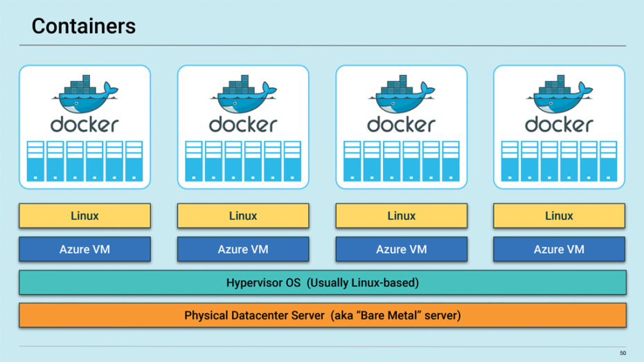The height and width of the screenshot is (362, 644).
Task: Click the slide number 50
Action: coord(622,353)
